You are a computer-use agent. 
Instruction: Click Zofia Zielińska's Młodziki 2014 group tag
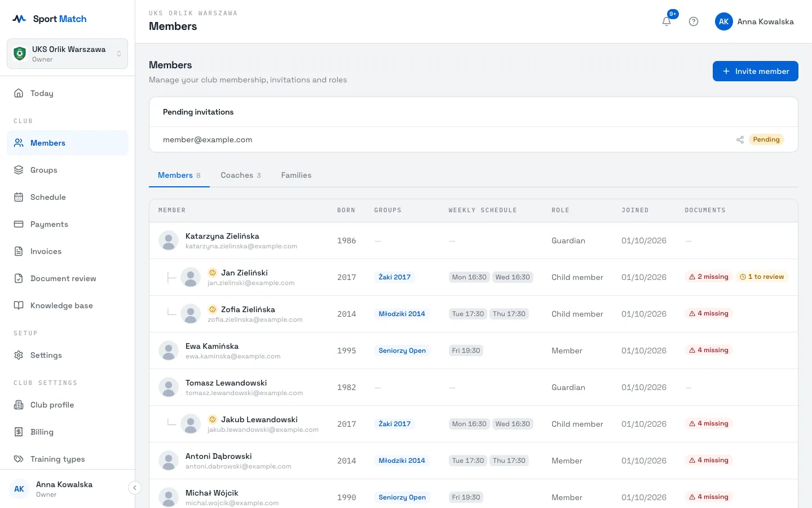pyautogui.click(x=402, y=314)
